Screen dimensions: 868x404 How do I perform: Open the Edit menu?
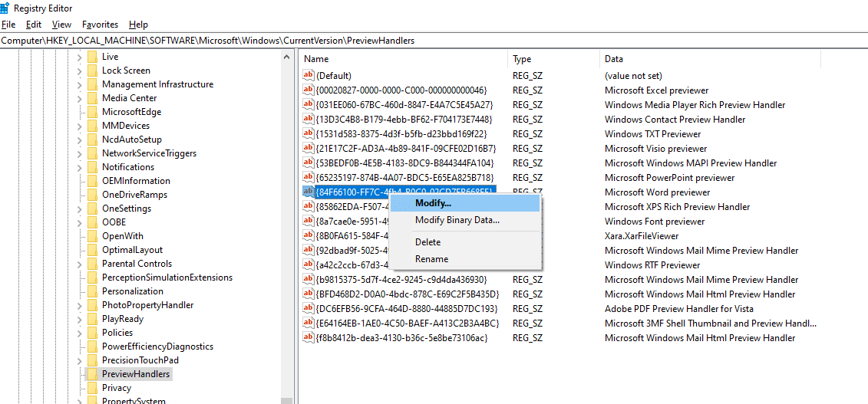point(34,25)
